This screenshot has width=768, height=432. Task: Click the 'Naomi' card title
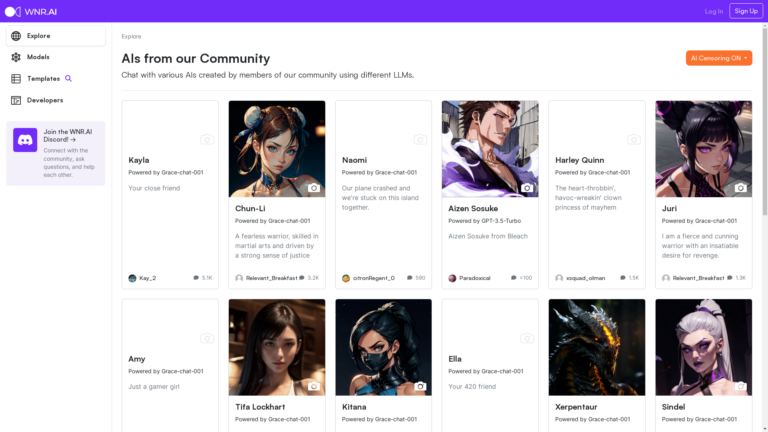[x=354, y=160]
